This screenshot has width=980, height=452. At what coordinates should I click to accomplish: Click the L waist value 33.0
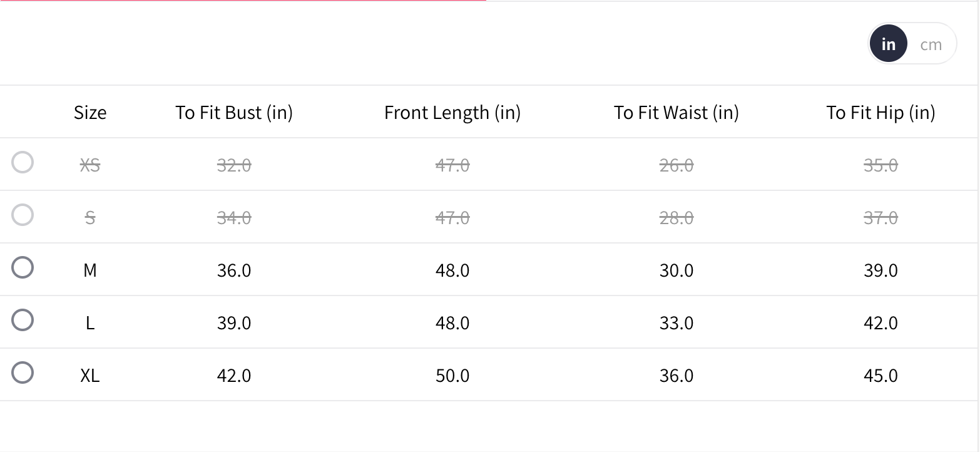pyautogui.click(x=676, y=323)
